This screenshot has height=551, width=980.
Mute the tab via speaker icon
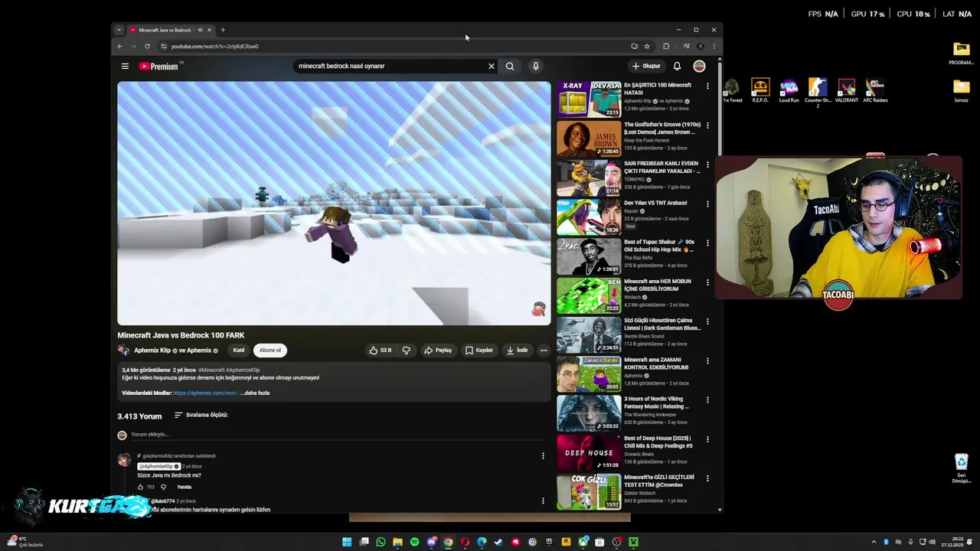(200, 30)
